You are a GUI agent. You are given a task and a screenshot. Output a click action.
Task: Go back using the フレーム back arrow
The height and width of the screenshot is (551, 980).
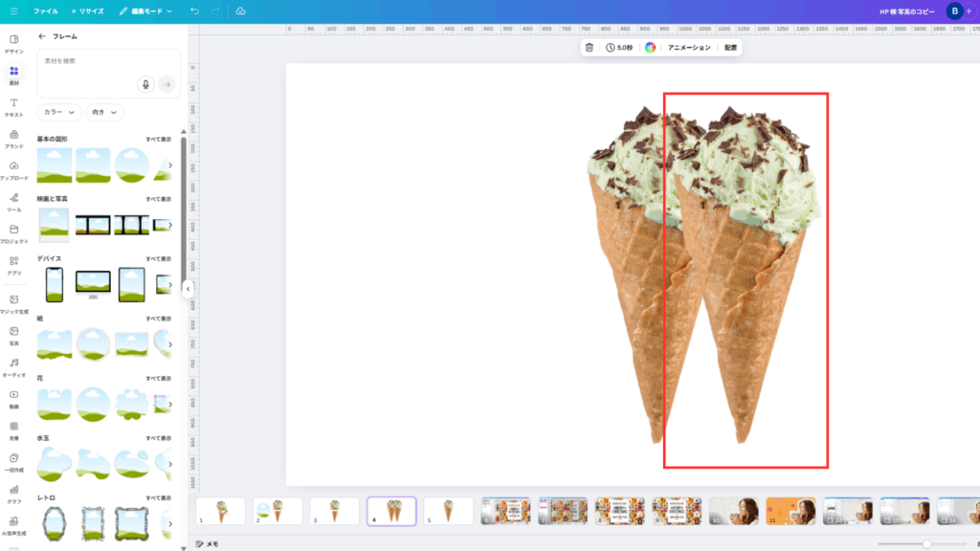point(42,36)
